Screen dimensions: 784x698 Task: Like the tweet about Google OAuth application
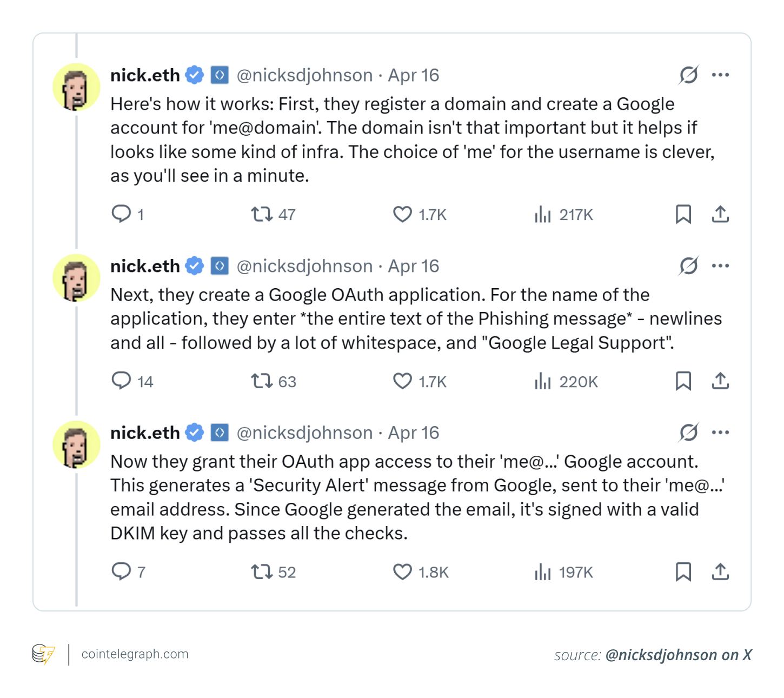402,381
